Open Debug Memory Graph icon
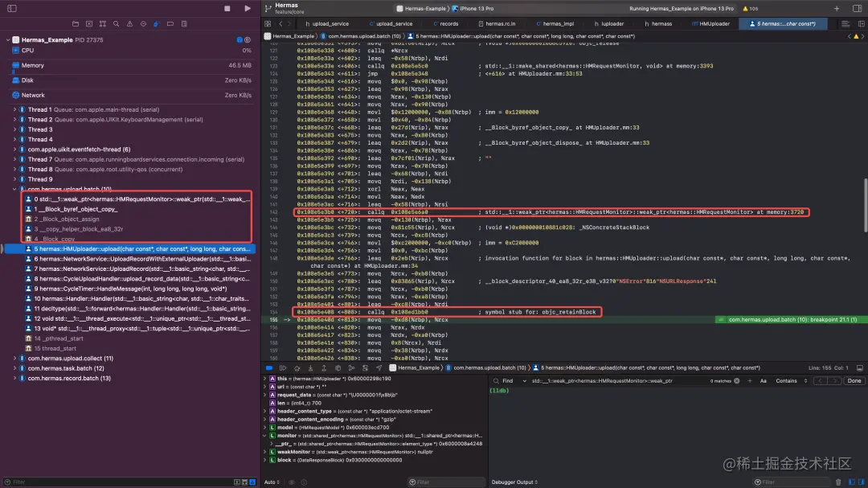868x488 pixels. click(351, 367)
